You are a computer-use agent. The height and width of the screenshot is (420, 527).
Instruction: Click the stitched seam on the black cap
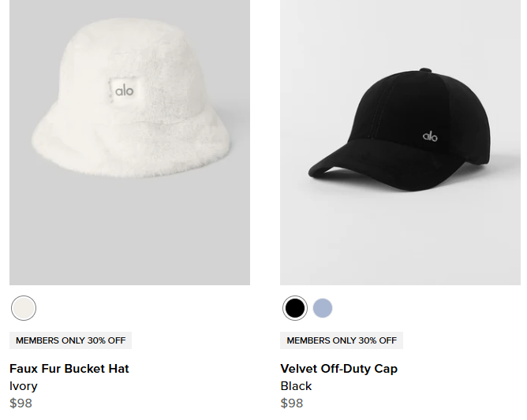click(379, 111)
